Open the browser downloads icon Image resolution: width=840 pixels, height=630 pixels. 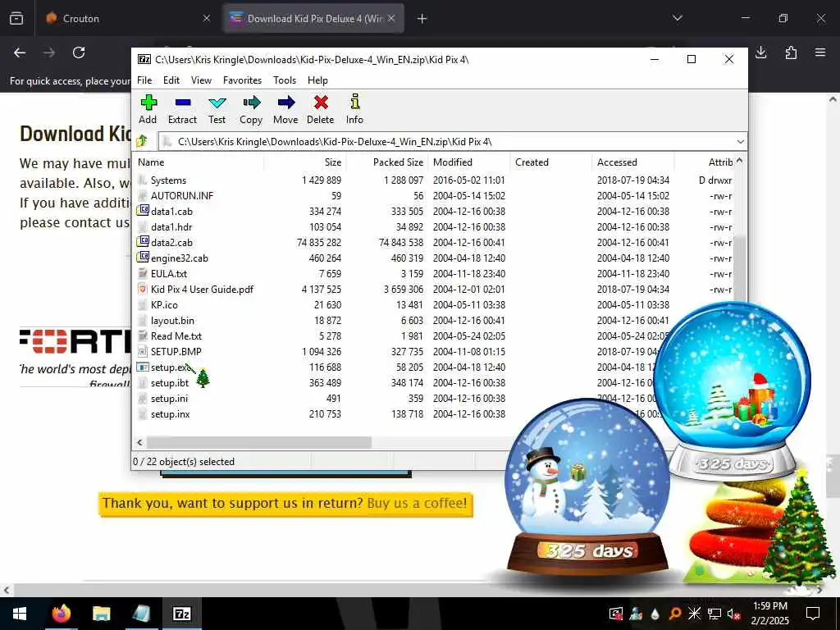pyautogui.click(x=760, y=52)
